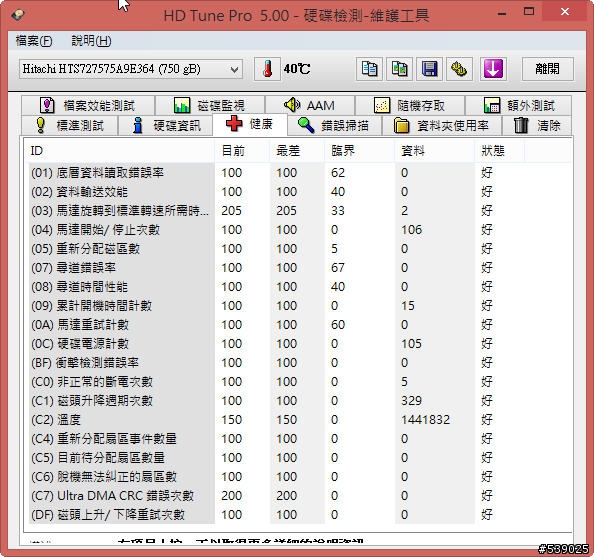Image resolution: width=594 pixels, height=557 pixels.
Task: Click the purple down-arrow icon
Action: tap(493, 69)
